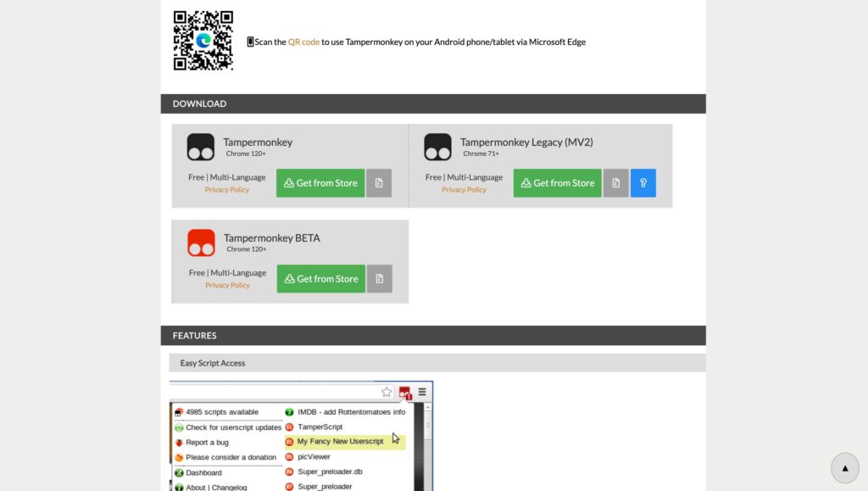Click the red Tampermonkey BETA logo icon
Image resolution: width=868 pixels, height=491 pixels.
(201, 243)
